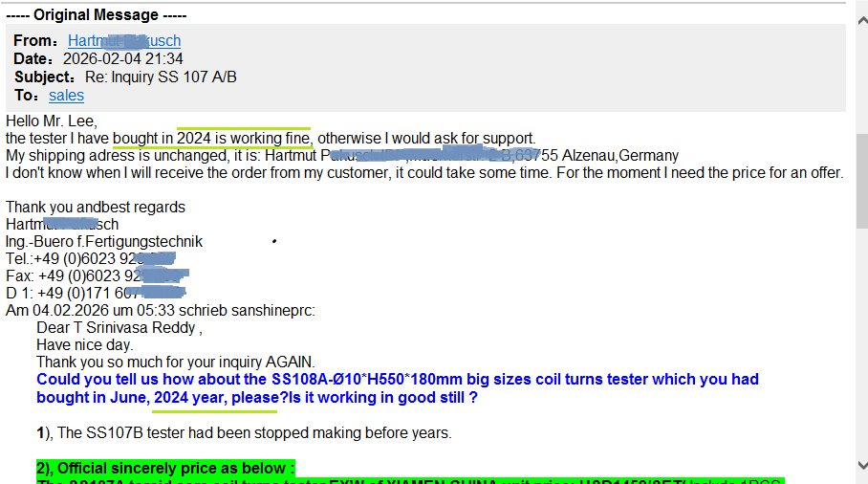
Task: Click on the 'Hello Mr. Lee,' greeting
Action: [52, 121]
